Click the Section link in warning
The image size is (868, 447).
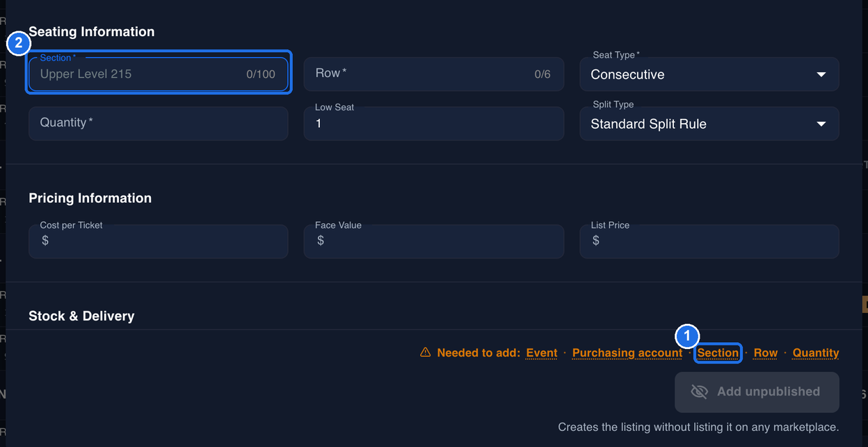click(x=718, y=353)
